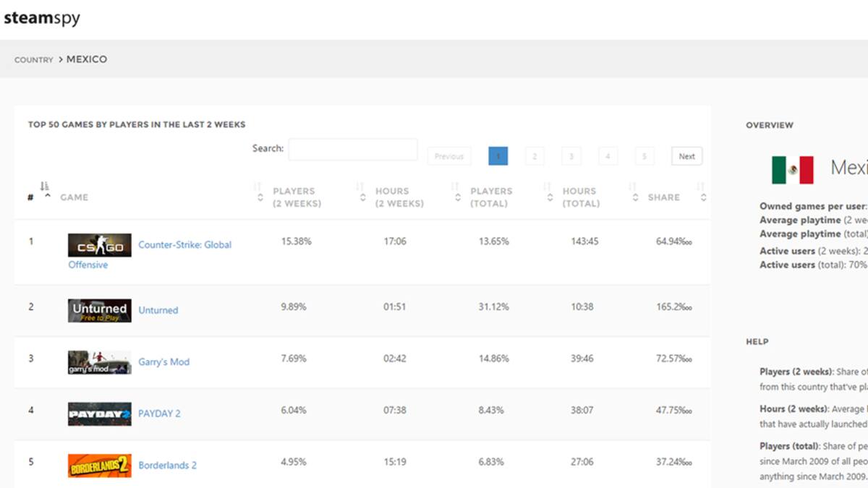Select the Garry's Mod banner icon
The width and height of the screenshot is (868, 488).
pos(100,362)
